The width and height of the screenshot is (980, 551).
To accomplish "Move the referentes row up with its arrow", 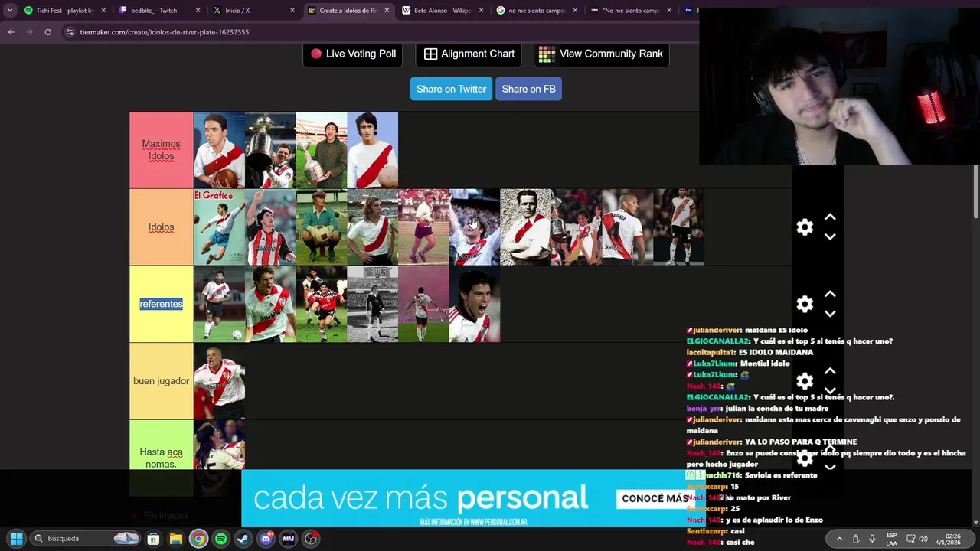I will pyautogui.click(x=830, y=295).
